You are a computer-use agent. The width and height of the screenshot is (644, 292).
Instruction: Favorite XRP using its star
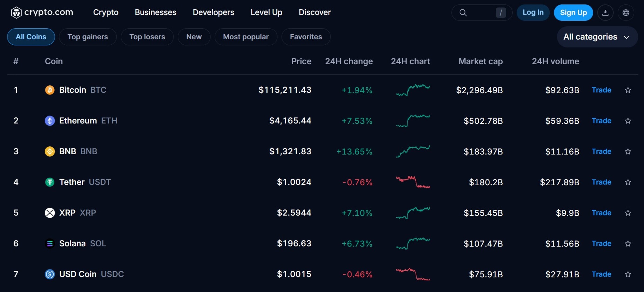click(x=628, y=213)
